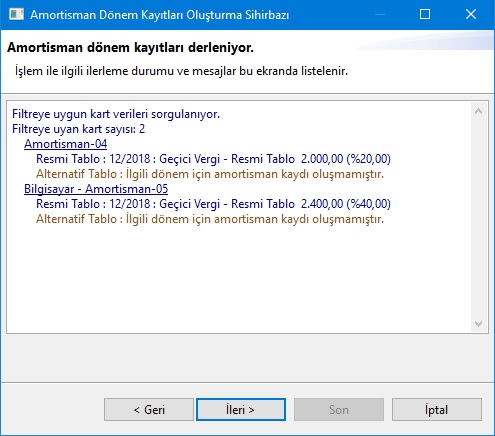
Task: Click the message log scrollbar track
Action: (x=478, y=217)
